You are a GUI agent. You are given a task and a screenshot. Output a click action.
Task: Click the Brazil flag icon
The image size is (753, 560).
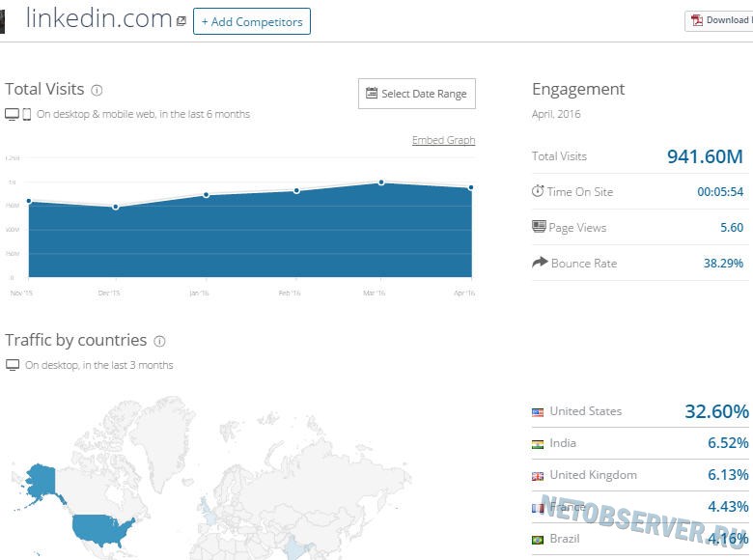click(x=538, y=540)
